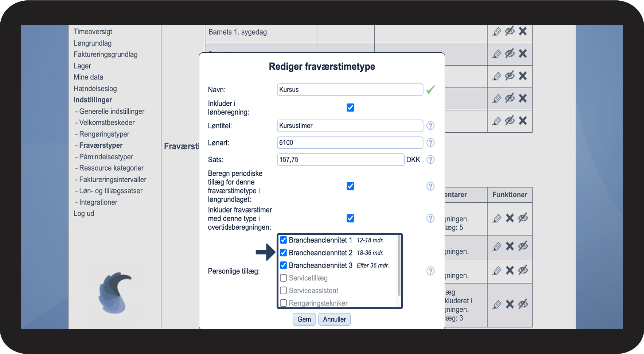
Task: Check the Serviceassistent option
Action: [284, 291]
